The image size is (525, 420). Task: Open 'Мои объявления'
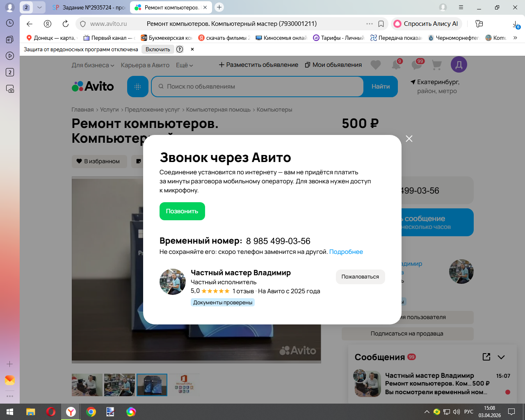tap(333, 65)
